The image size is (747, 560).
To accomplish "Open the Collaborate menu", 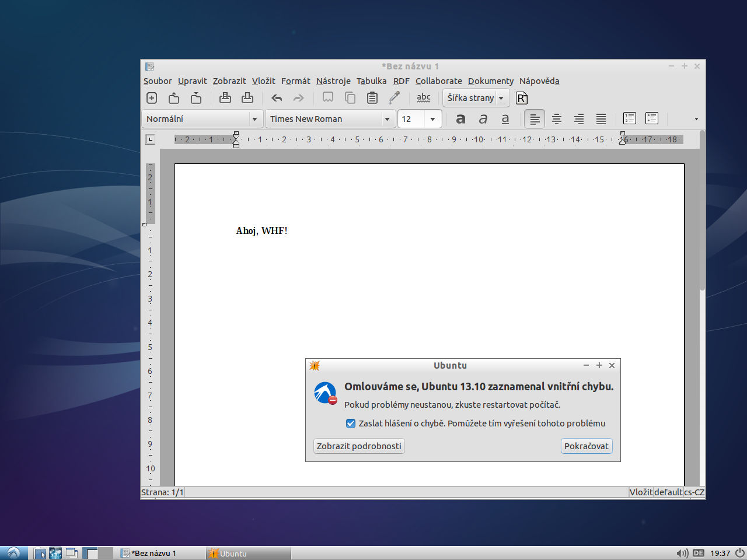I will [x=439, y=81].
